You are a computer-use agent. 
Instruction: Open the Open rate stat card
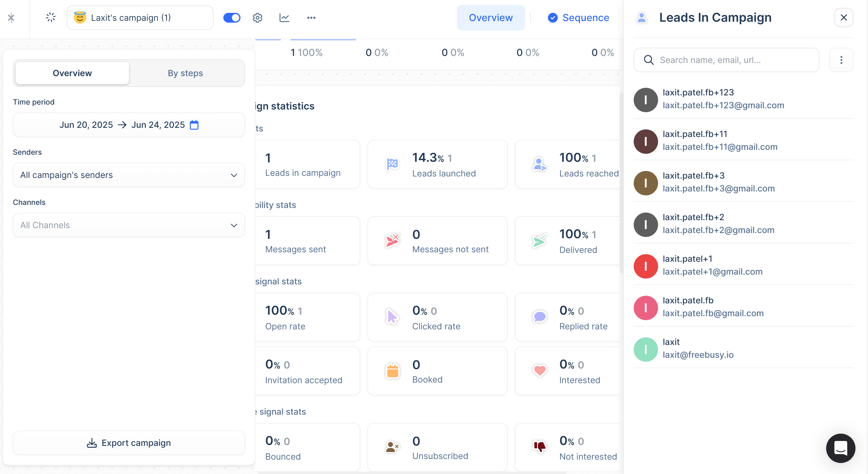(307, 317)
